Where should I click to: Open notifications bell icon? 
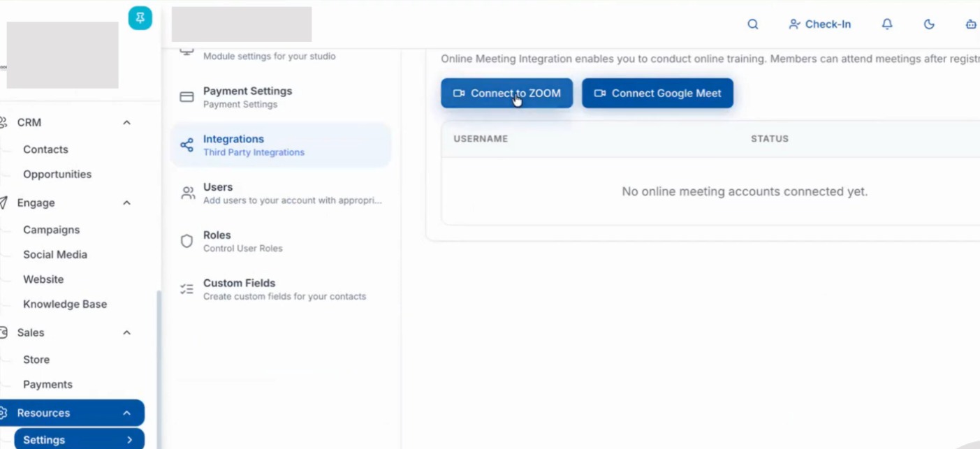(x=887, y=24)
